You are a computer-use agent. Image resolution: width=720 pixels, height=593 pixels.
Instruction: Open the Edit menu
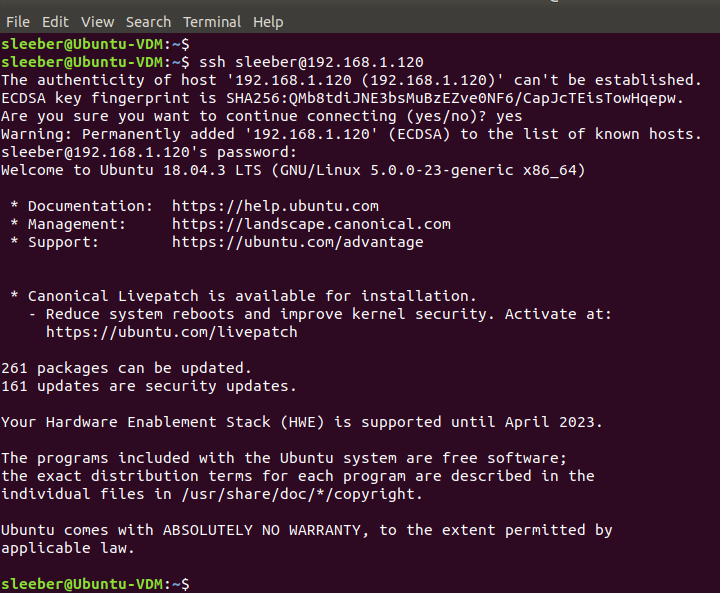[x=55, y=21]
